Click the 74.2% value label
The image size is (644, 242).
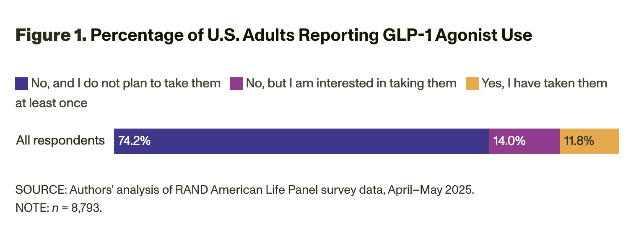coord(134,141)
